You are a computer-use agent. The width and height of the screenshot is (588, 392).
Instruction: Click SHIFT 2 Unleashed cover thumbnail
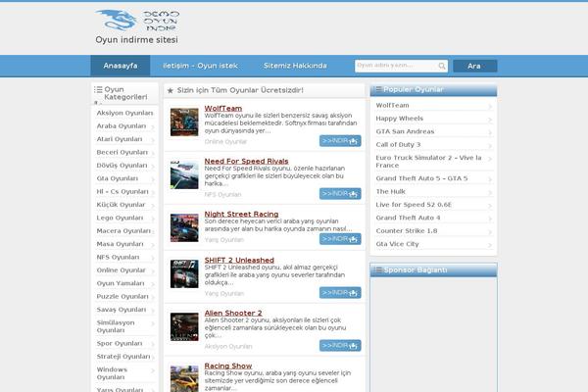click(184, 273)
